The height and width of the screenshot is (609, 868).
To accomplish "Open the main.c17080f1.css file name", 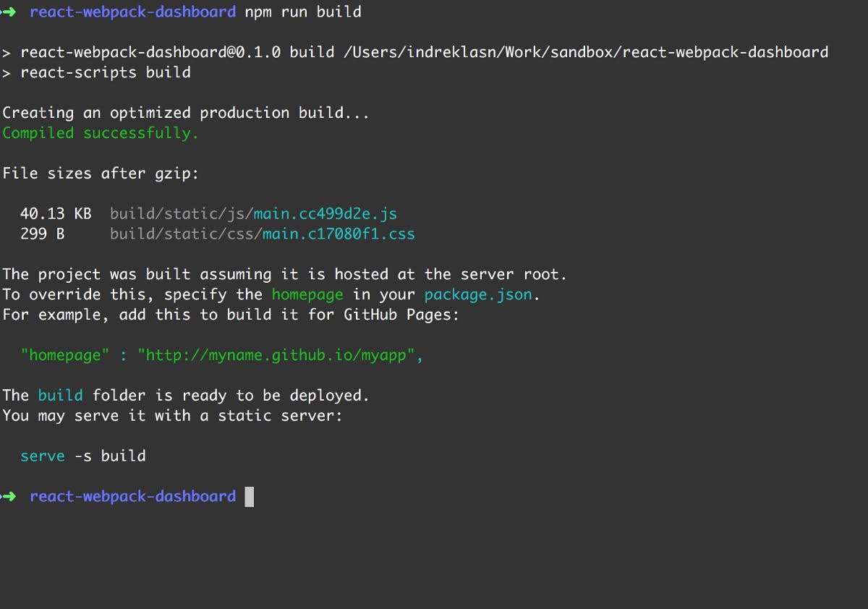I will pos(338,234).
